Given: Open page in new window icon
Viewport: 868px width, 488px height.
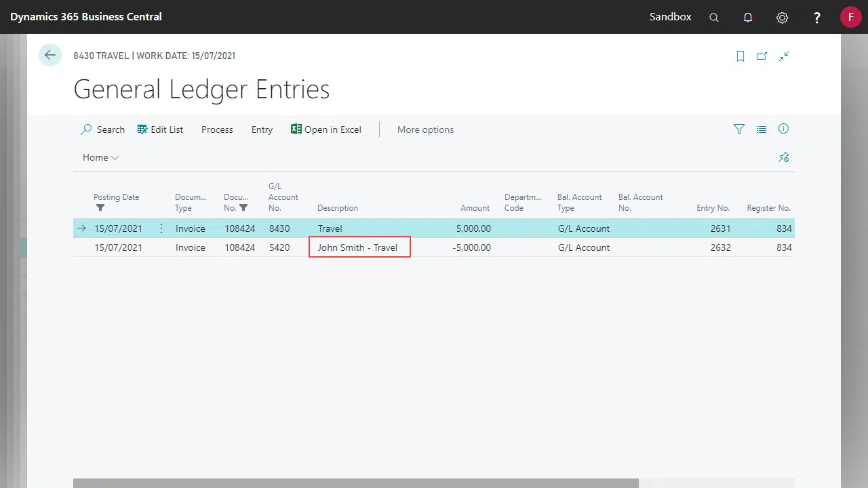Looking at the screenshot, I should coord(762,56).
